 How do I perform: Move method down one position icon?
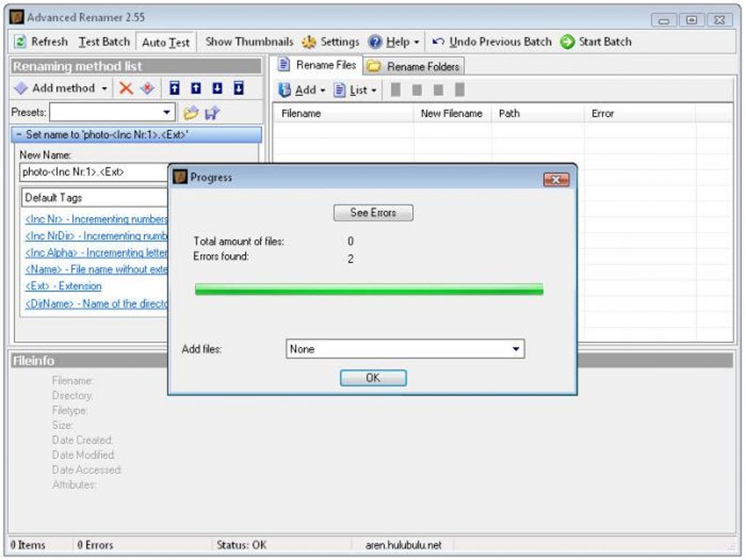coord(217,88)
